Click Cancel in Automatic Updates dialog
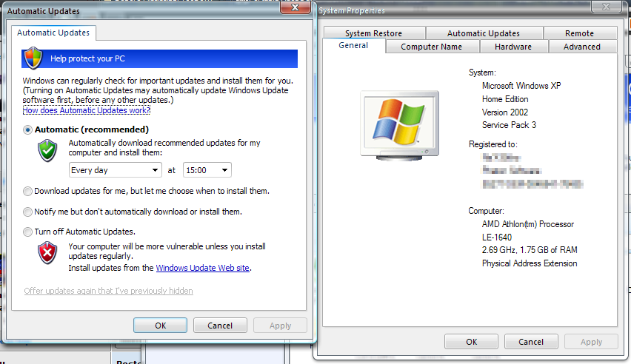Image resolution: width=631 pixels, height=364 pixels. pyautogui.click(x=220, y=326)
